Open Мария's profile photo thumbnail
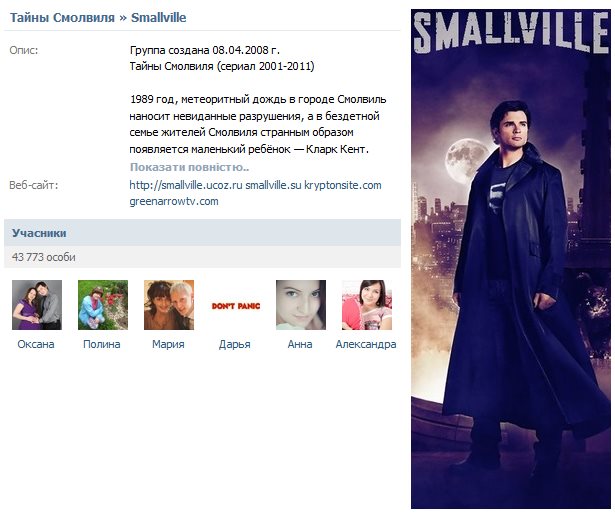This screenshot has width=615, height=517. click(x=169, y=305)
